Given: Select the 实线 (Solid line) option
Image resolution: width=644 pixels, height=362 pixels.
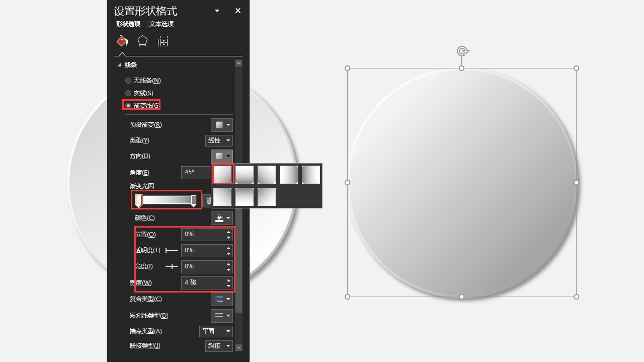Looking at the screenshot, I should 128,93.
